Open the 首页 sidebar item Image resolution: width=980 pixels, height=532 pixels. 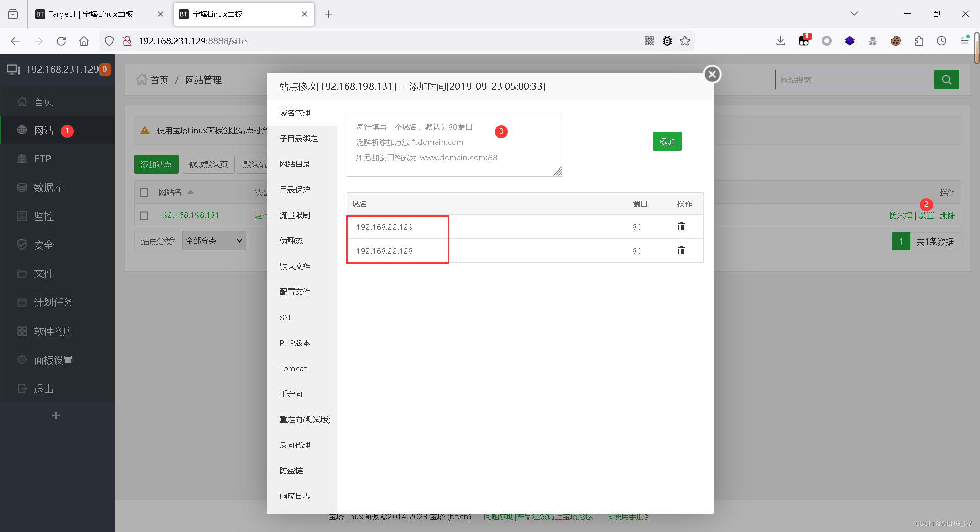[x=57, y=102]
